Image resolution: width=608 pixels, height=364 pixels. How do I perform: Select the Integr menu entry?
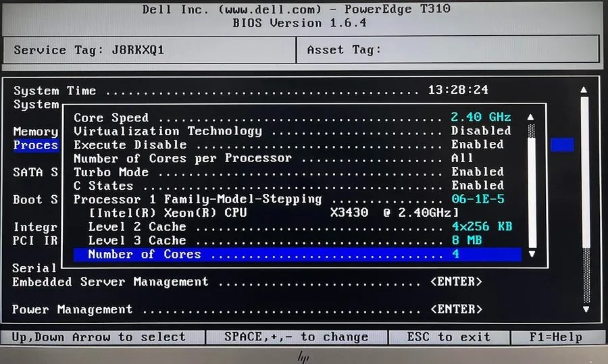coord(35,227)
